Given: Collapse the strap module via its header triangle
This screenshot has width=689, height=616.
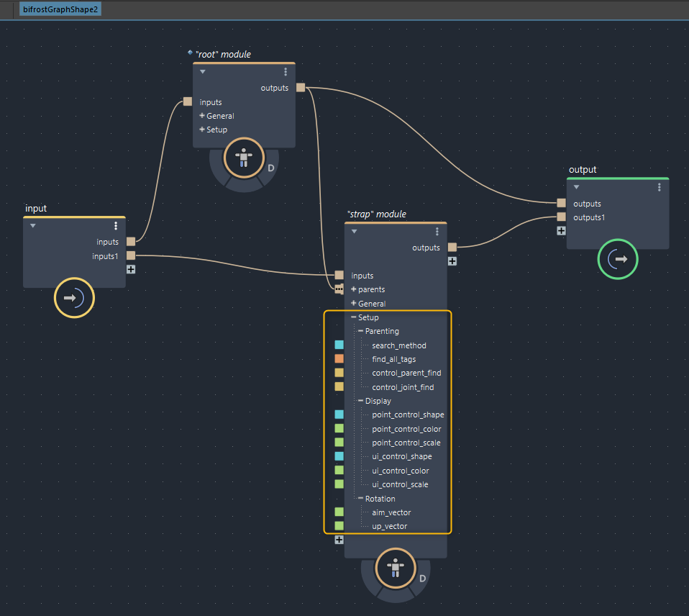Looking at the screenshot, I should tap(354, 232).
